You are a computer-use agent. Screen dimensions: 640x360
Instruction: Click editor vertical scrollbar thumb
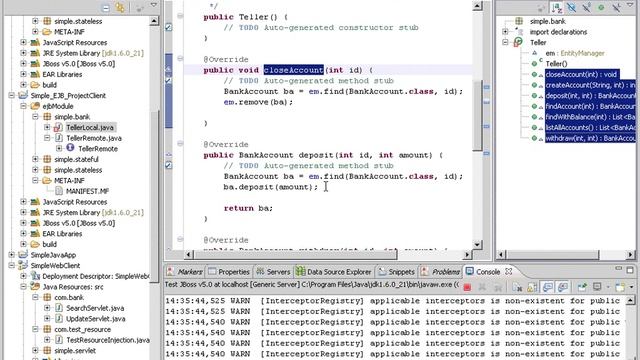(x=478, y=116)
